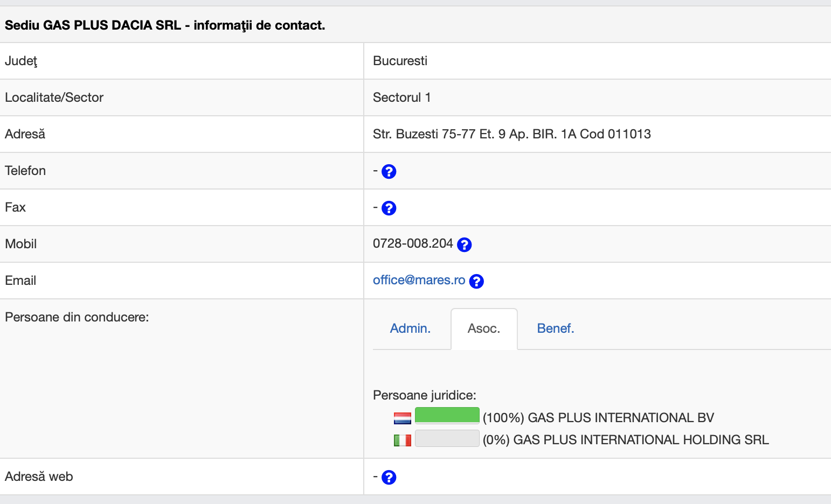Viewport: 831px width, 504px height.
Task: Click the Italian flag icon
Action: [402, 440]
